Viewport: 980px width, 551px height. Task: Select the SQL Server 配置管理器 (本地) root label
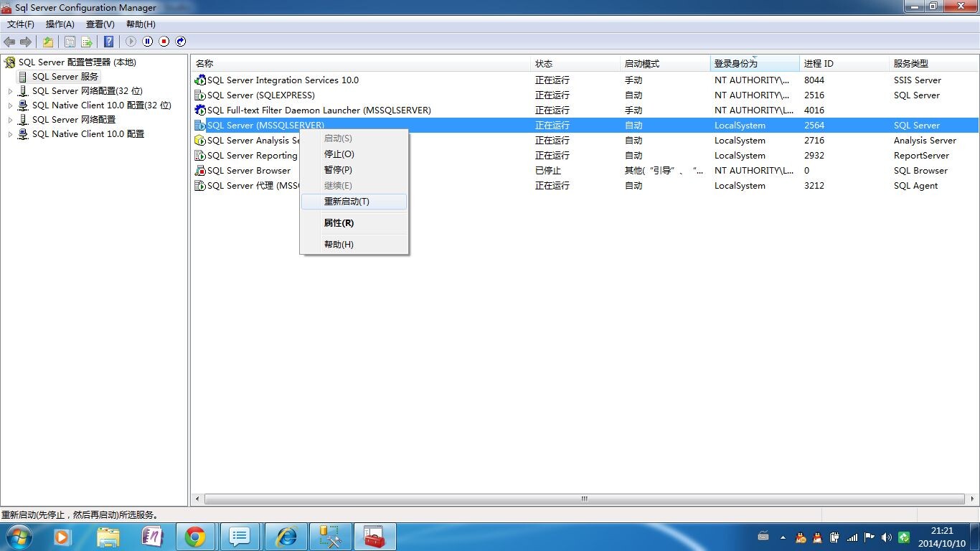77,62
